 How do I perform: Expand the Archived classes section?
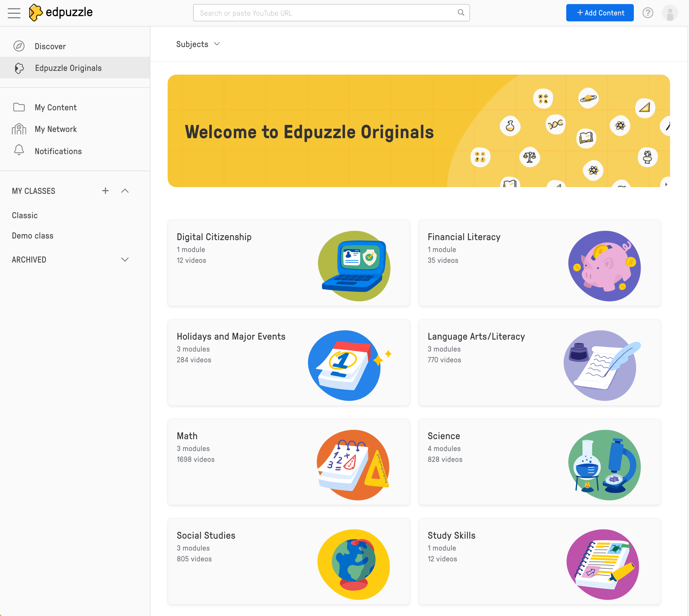[x=125, y=260]
